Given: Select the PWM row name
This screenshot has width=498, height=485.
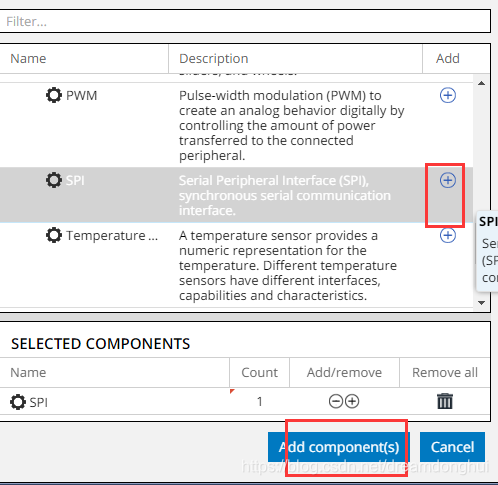Looking at the screenshot, I should [81, 96].
